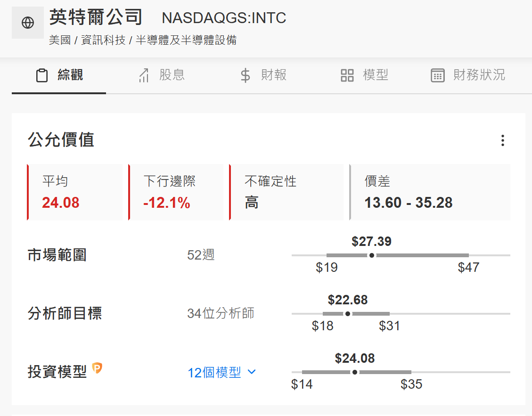This screenshot has height=416, width=532.
Task: Click the 市場範圍 row label
Action: click(57, 255)
